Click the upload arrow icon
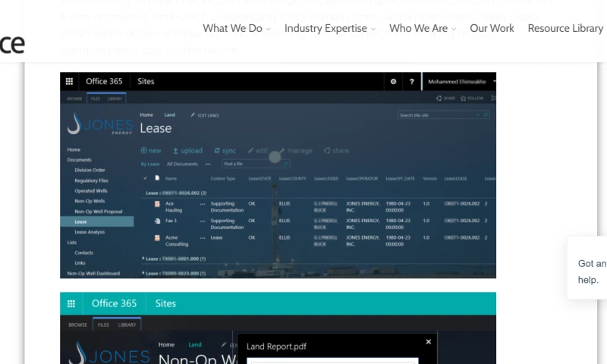 tap(175, 150)
